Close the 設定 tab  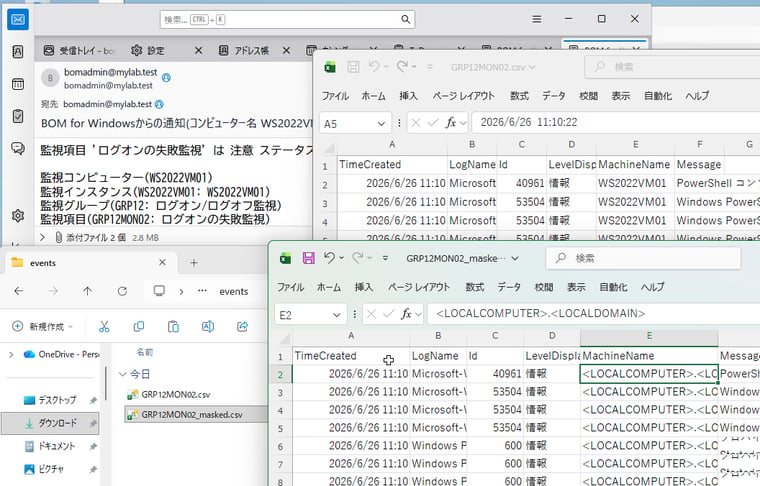[x=198, y=50]
